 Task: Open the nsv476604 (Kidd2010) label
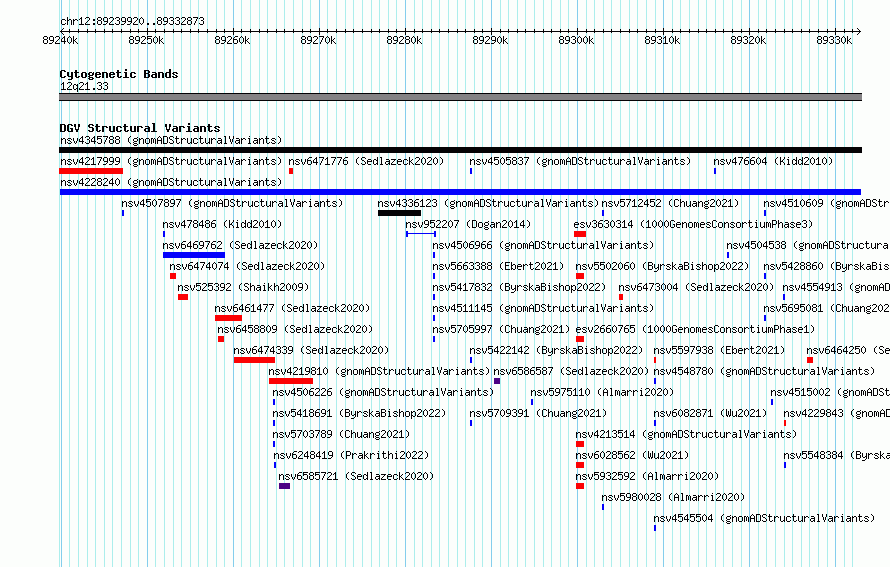point(773,161)
